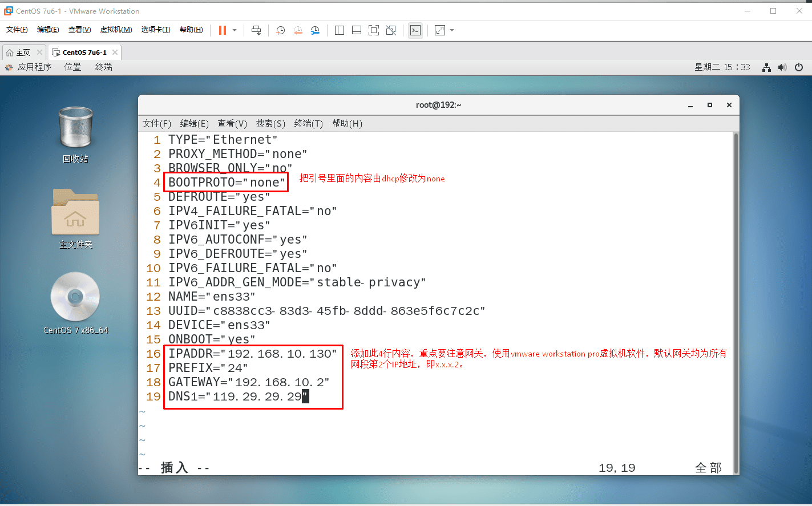
Task: Open terminal 查看(V) menu
Action: [x=232, y=124]
